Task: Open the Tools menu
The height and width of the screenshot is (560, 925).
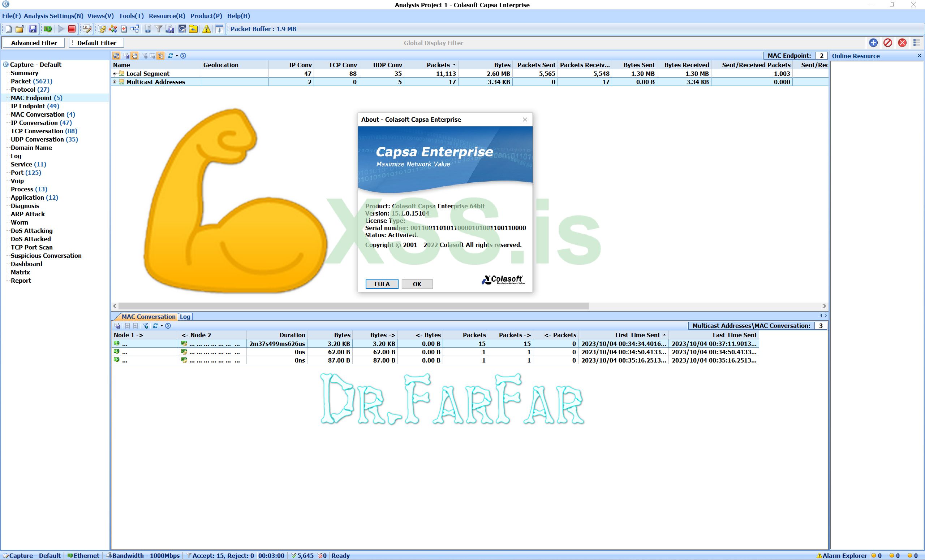Action: click(131, 16)
